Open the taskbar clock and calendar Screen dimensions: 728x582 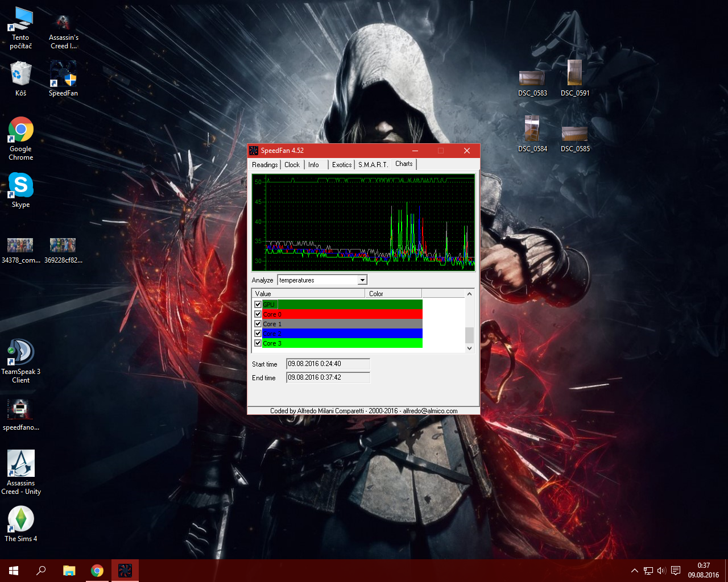pyautogui.click(x=704, y=571)
